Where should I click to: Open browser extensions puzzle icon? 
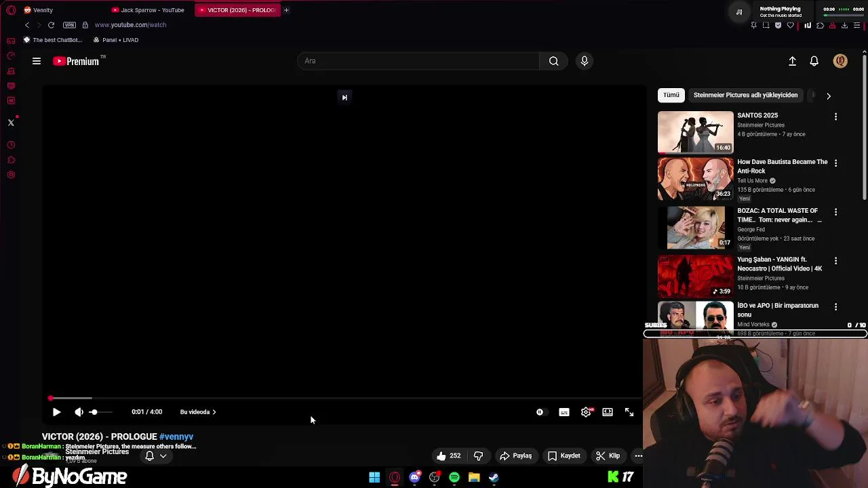click(x=820, y=25)
